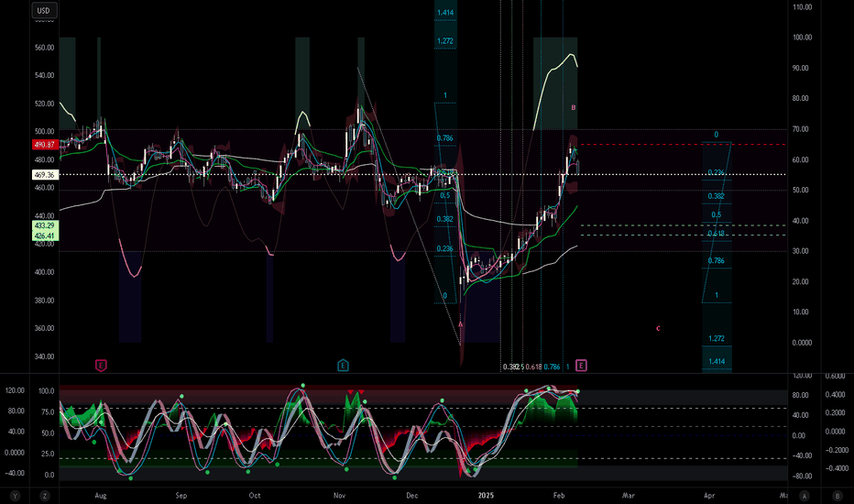This screenshot has height=504, width=854.
Task: Click the 75.0 value on the oscillator axis
Action: (x=48, y=412)
